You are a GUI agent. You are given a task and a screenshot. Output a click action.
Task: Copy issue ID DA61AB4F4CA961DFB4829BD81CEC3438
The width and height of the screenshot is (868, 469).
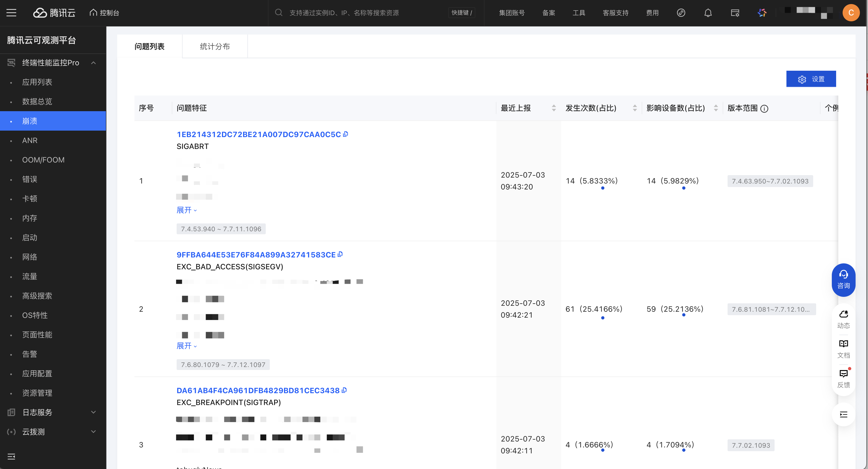(x=344, y=390)
